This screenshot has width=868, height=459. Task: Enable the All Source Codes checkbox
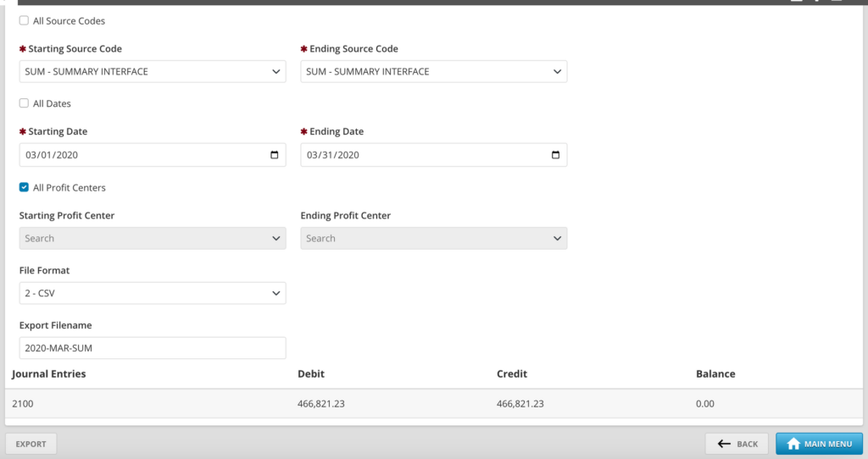24,20
